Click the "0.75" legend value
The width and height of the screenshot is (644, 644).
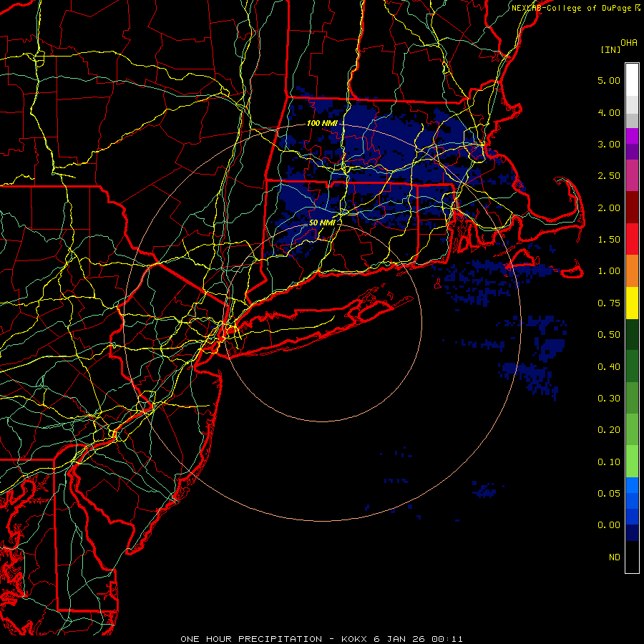[609, 303]
